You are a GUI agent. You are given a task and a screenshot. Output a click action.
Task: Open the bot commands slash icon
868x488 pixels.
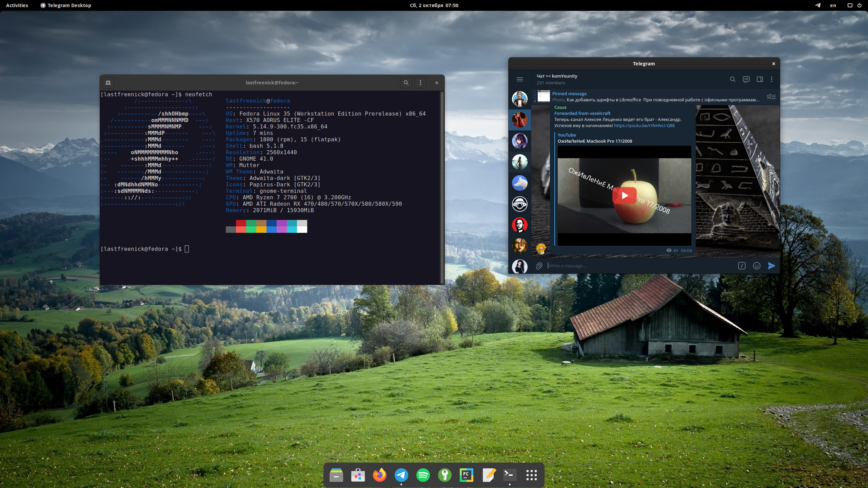tap(742, 266)
